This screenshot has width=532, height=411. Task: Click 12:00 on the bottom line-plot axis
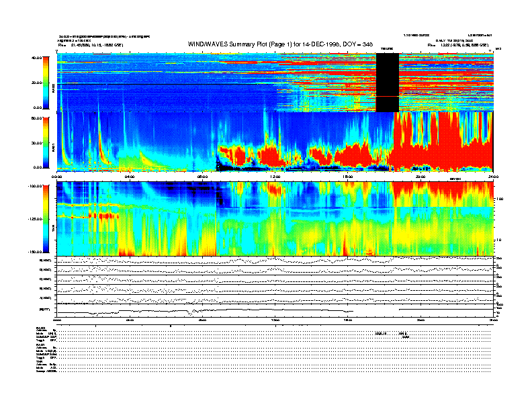tap(275, 320)
